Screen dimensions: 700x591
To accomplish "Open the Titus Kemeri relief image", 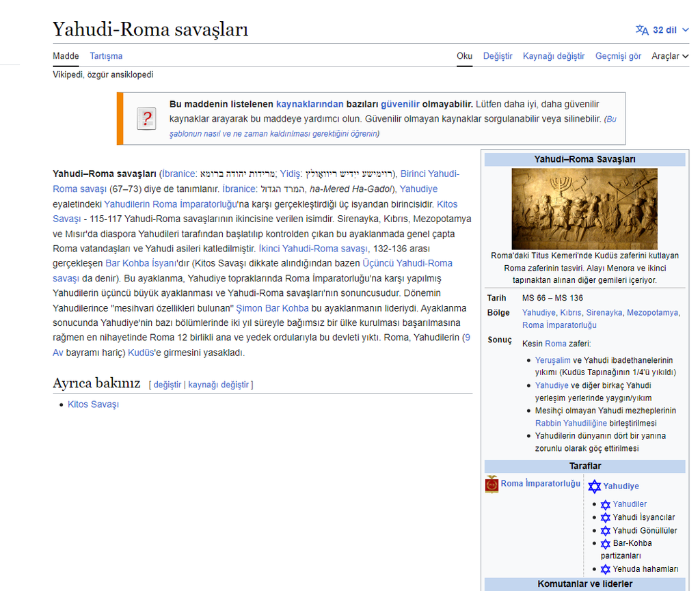I will [x=584, y=209].
